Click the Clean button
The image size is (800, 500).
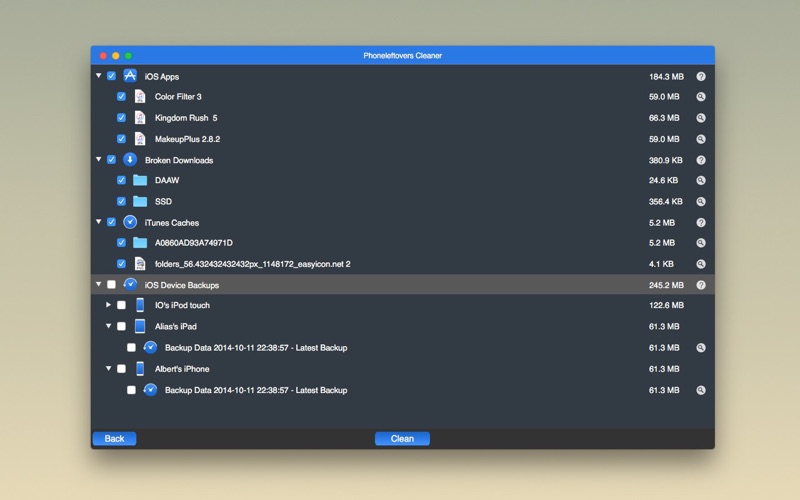[x=403, y=439]
